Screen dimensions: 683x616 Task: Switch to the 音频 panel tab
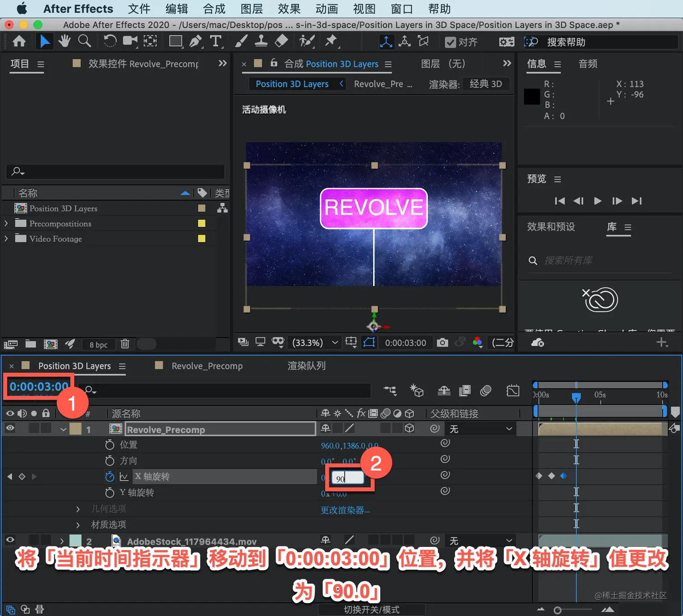pyautogui.click(x=588, y=64)
